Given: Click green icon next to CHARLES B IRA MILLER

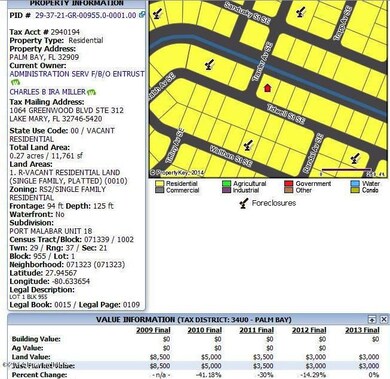Looking at the screenshot, I should tap(91, 92).
